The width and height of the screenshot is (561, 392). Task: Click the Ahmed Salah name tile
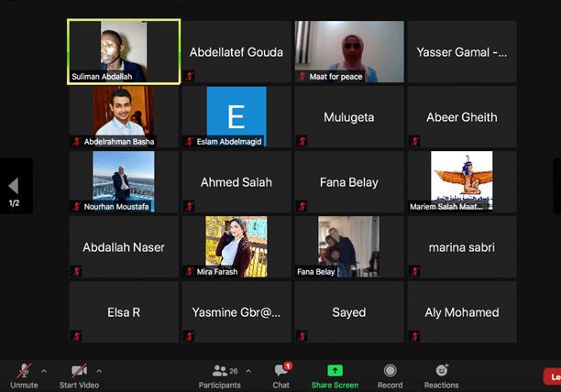click(236, 181)
